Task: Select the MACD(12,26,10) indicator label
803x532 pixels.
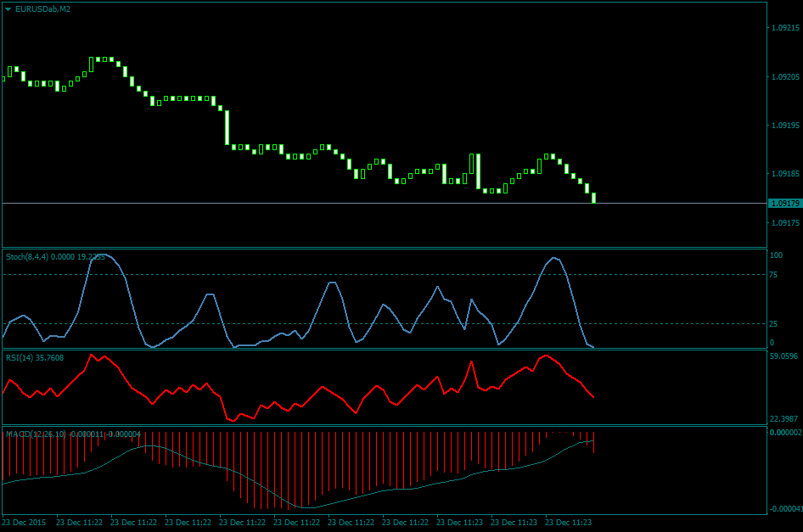Action: [73, 434]
